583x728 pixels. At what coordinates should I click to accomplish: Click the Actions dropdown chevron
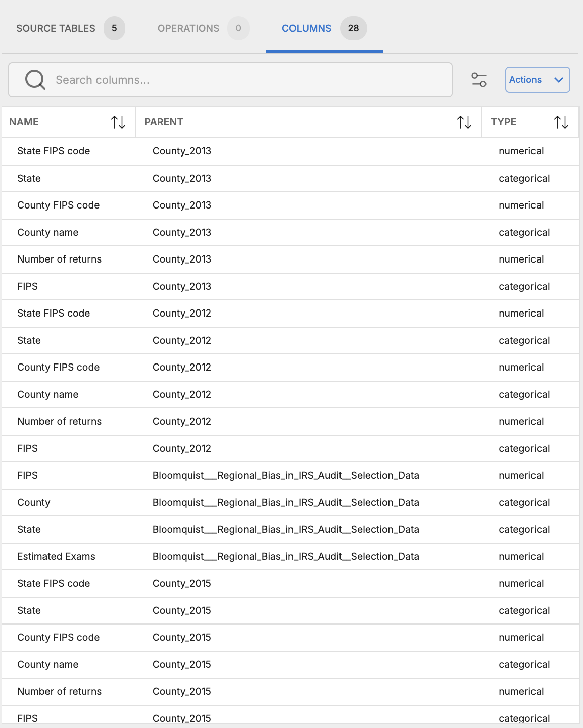(559, 80)
